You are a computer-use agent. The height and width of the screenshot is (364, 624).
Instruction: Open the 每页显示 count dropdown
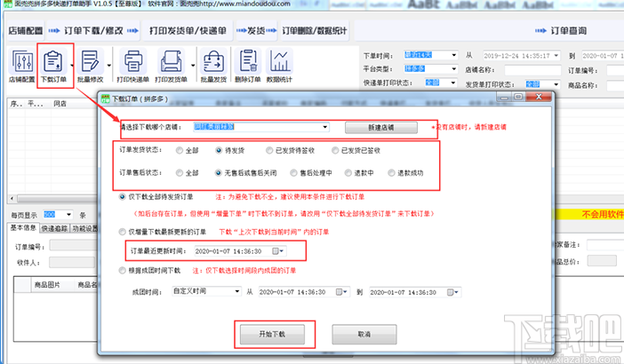[69, 215]
